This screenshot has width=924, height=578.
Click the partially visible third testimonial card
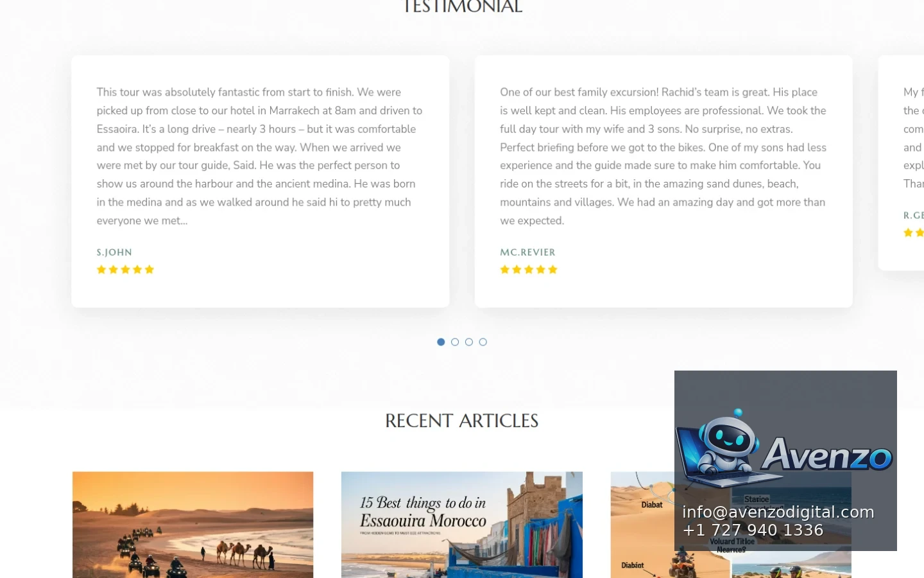(902, 162)
